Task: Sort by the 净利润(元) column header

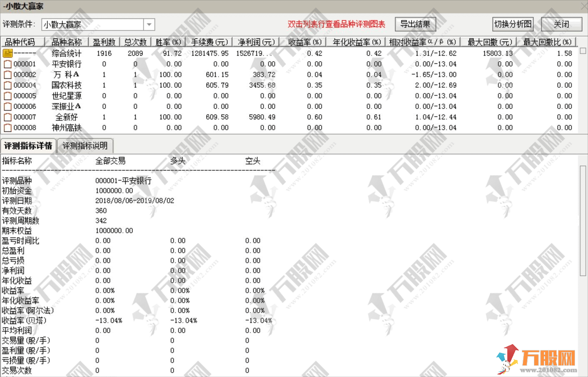Action: click(256, 42)
